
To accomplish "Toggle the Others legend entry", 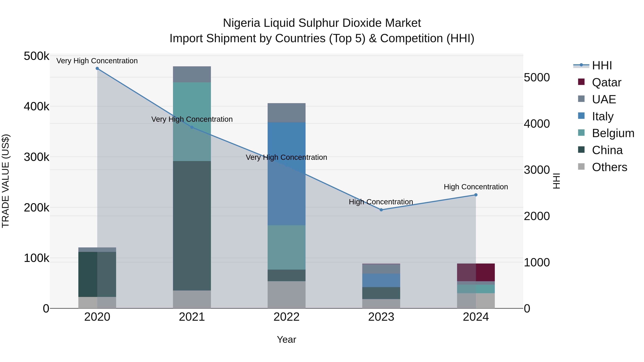I will [602, 167].
